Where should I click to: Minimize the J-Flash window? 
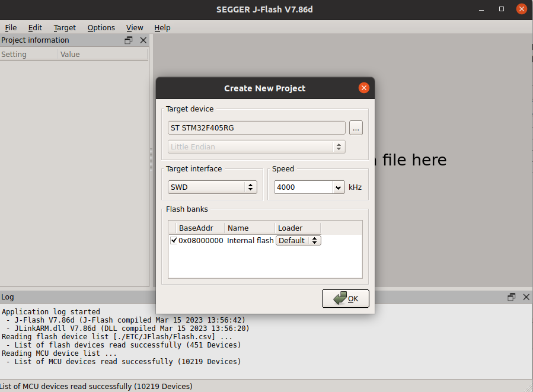tap(481, 9)
